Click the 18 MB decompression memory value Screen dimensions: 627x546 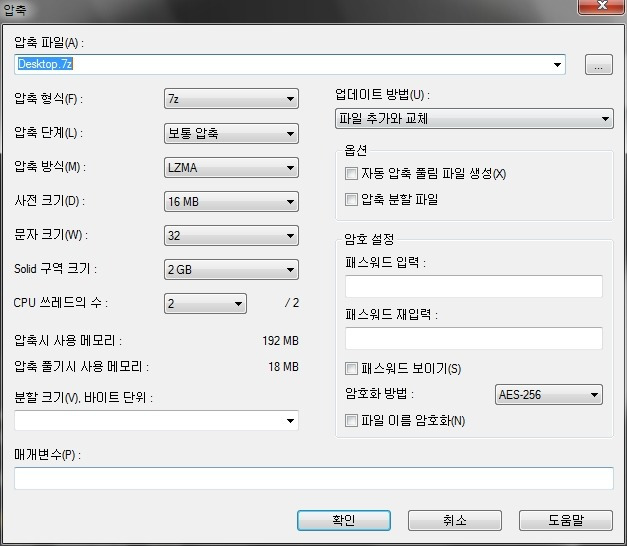point(284,367)
